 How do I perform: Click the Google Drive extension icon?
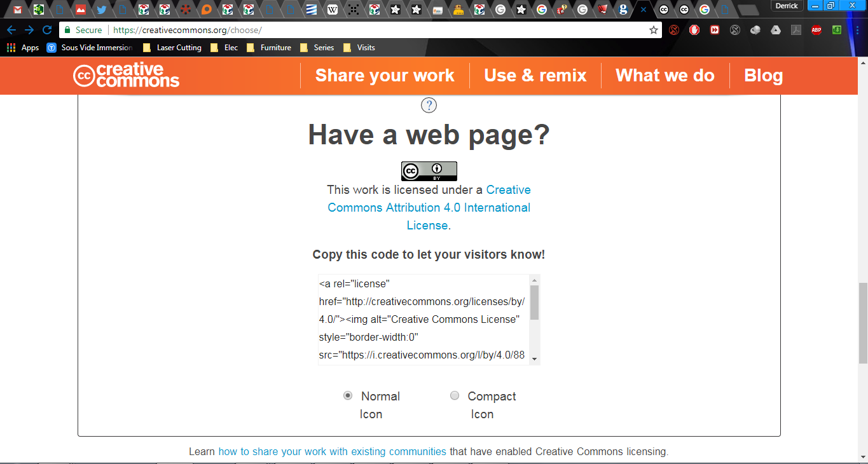pyautogui.click(x=776, y=30)
